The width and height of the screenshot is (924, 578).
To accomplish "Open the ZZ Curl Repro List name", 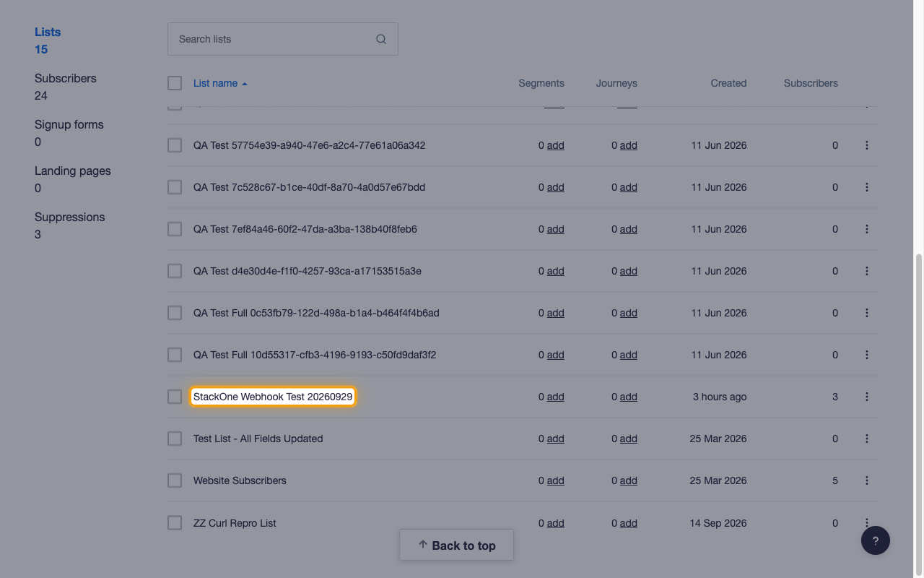I will pos(235,523).
